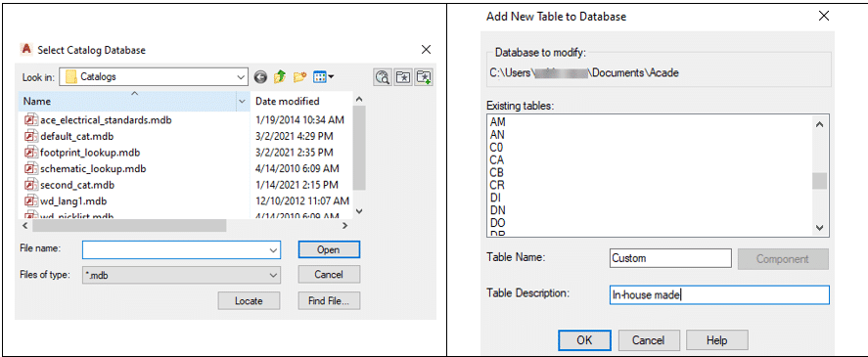868x357 pixels.
Task: Open the File name dropdown arrow
Action: pos(273,250)
